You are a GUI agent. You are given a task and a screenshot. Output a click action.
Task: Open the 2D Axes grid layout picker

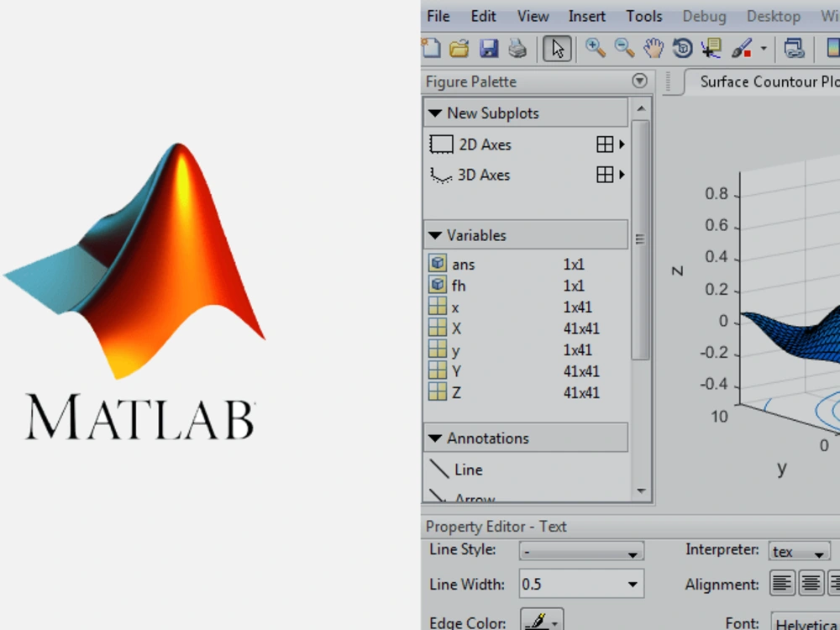point(611,144)
